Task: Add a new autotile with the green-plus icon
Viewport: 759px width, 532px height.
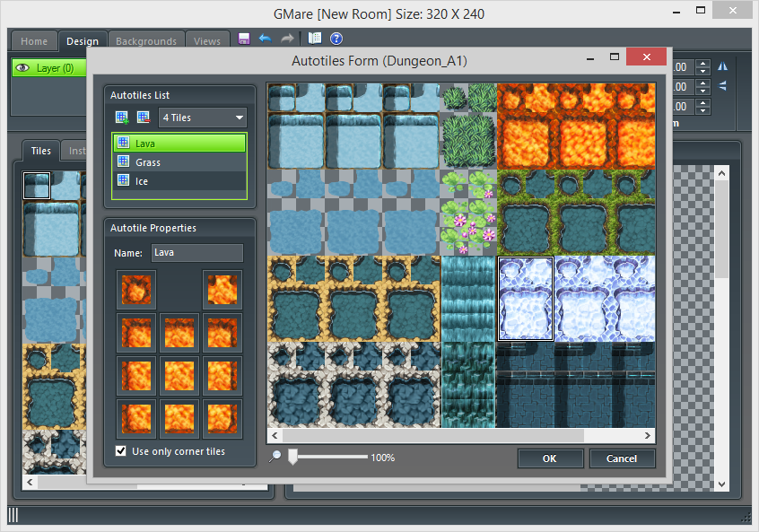Action: pyautogui.click(x=122, y=118)
